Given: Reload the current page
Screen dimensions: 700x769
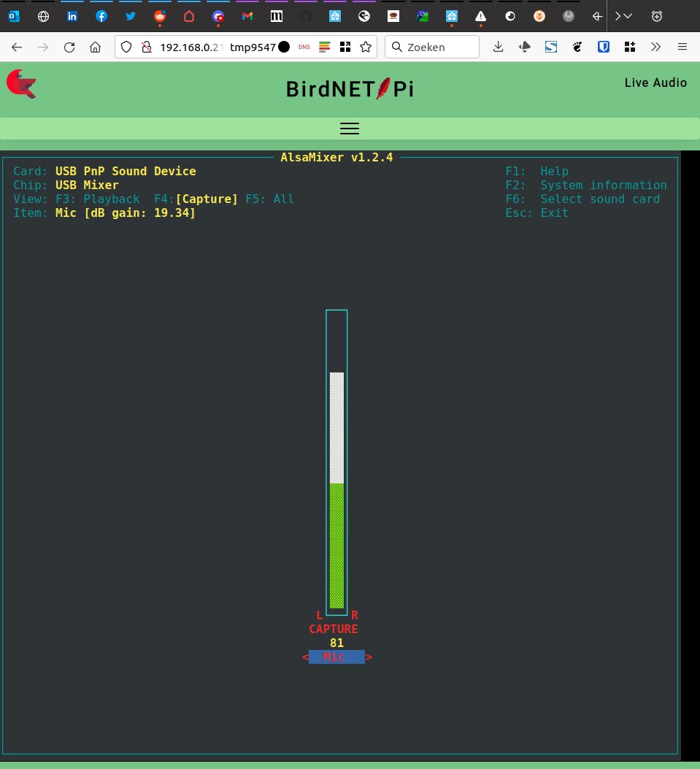Looking at the screenshot, I should (69, 47).
